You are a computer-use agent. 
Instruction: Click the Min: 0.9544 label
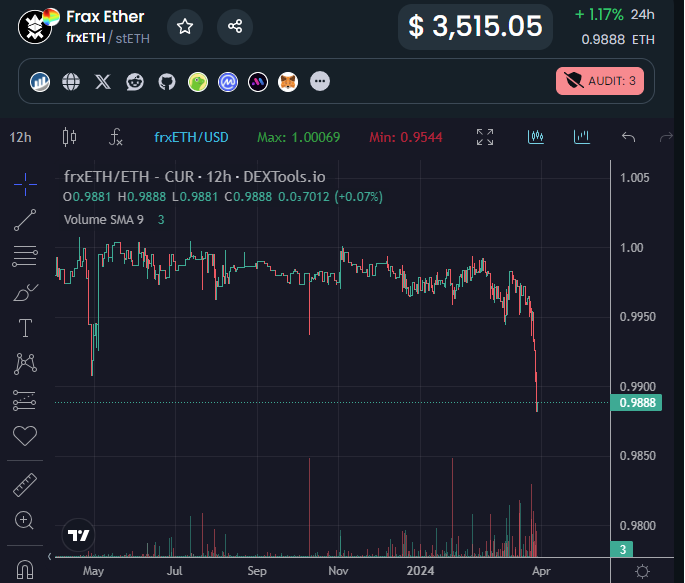405,138
